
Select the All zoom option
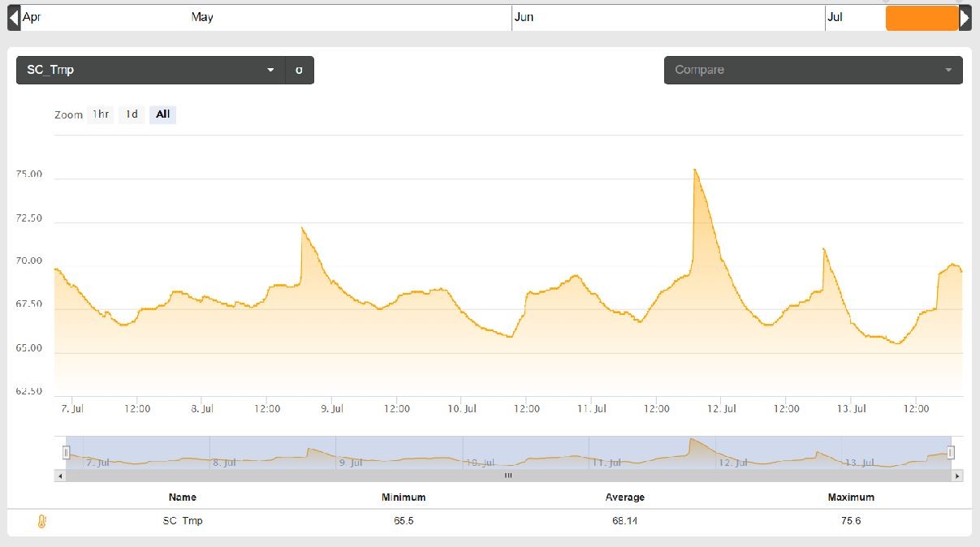coord(162,114)
